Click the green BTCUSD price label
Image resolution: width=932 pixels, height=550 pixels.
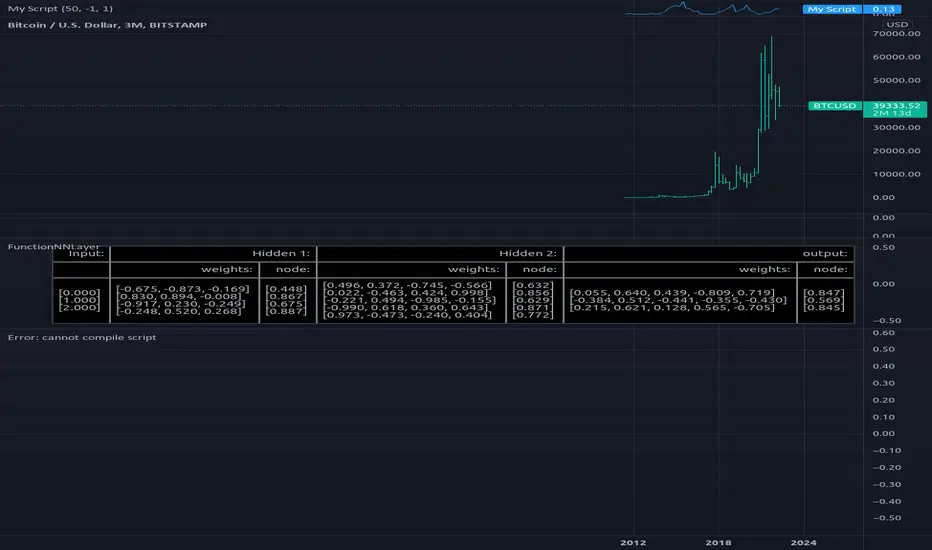(x=833, y=105)
